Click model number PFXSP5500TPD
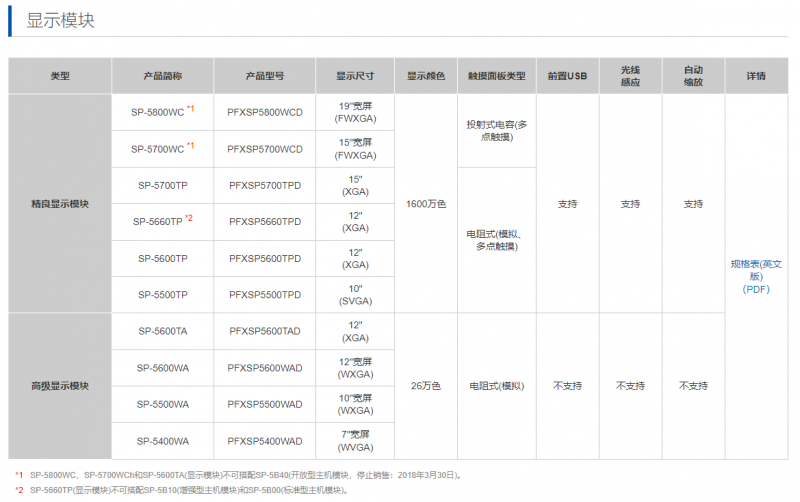The height and width of the screenshot is (502, 800). point(265,295)
